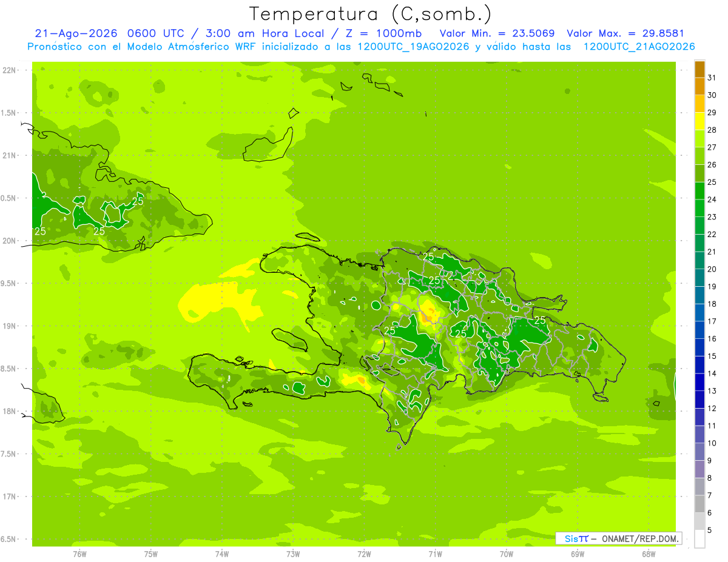Click the "18N" latitude label
Viewport: 728px width, 562px height.
pyautogui.click(x=10, y=412)
